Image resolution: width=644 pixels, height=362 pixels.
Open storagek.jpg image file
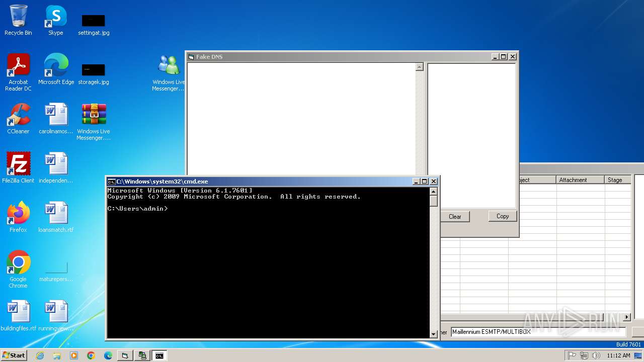94,74
